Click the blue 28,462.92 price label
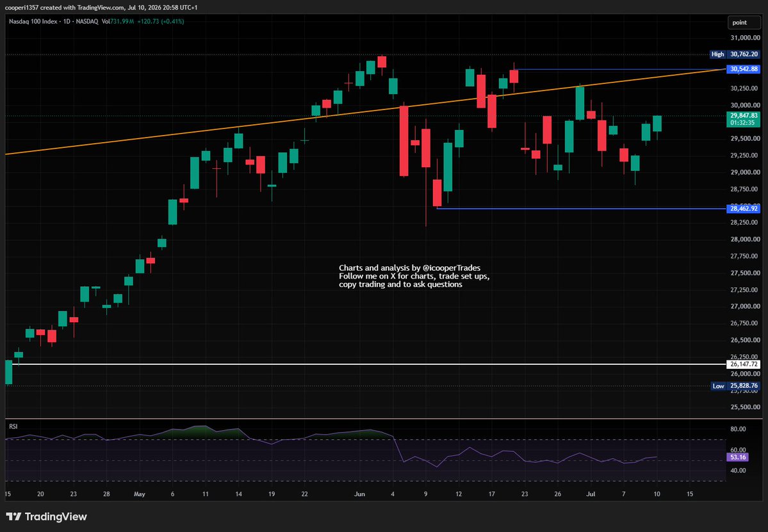 pyautogui.click(x=744, y=209)
